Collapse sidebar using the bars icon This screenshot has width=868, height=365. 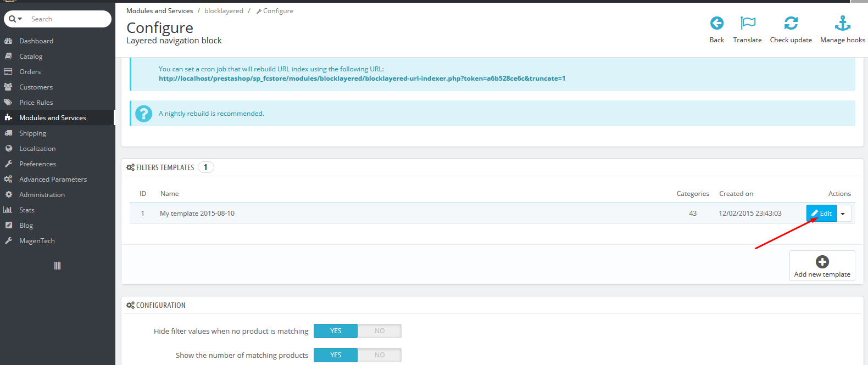(57, 266)
